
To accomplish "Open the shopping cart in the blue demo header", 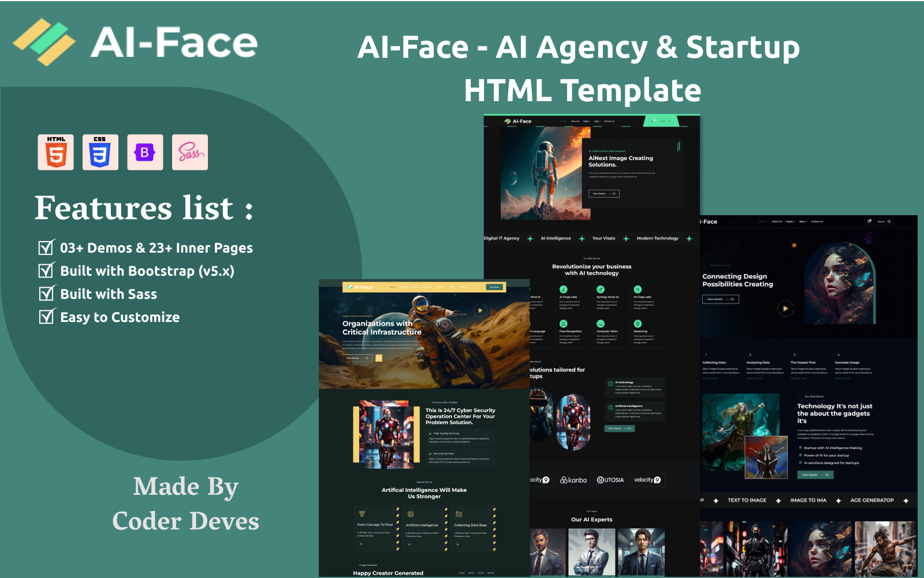I will (x=869, y=221).
